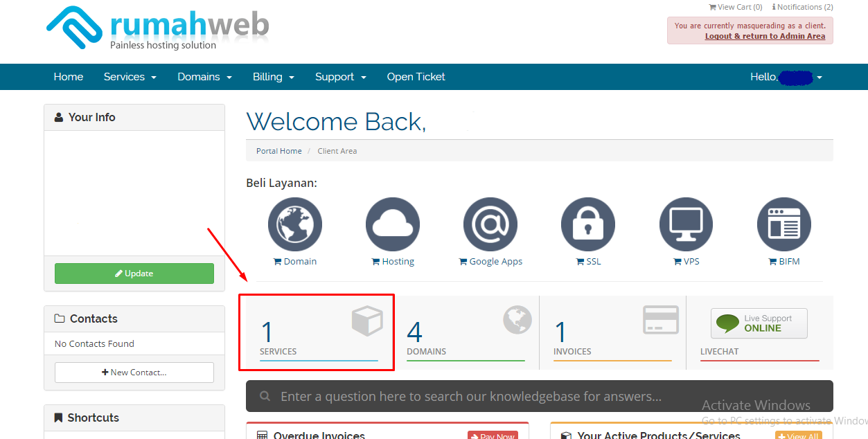
Task: Click the Client Area breadcrumb
Action: click(x=337, y=151)
